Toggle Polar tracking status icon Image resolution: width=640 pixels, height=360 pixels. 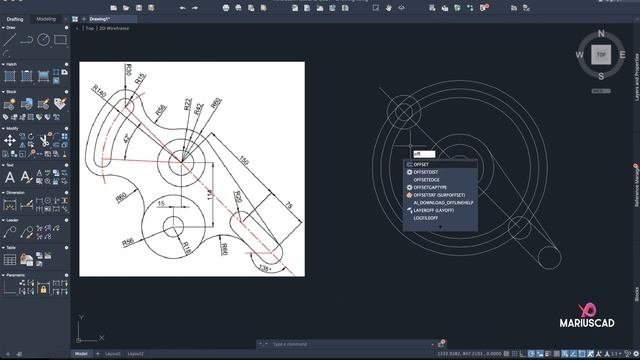(x=531, y=353)
